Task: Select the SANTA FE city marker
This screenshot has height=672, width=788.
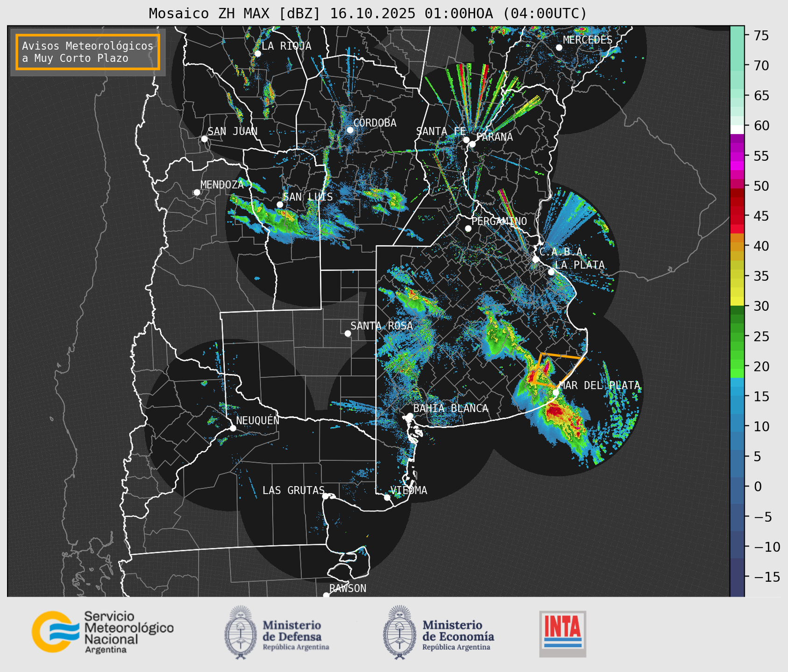Action: point(466,140)
